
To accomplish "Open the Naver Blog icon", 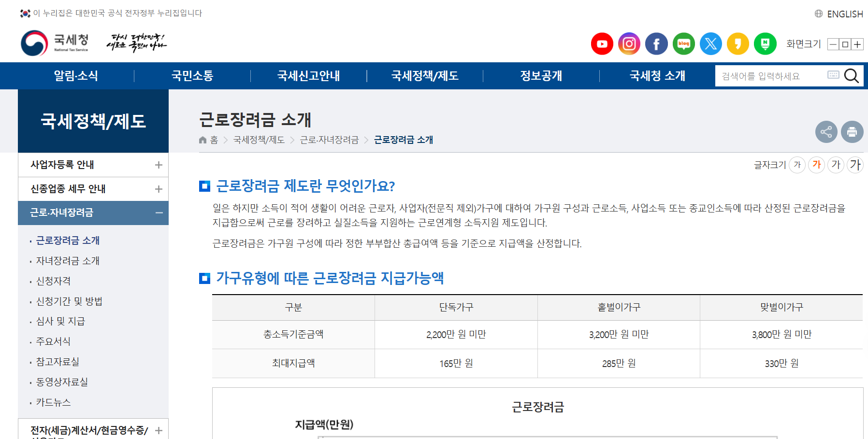I will [683, 43].
